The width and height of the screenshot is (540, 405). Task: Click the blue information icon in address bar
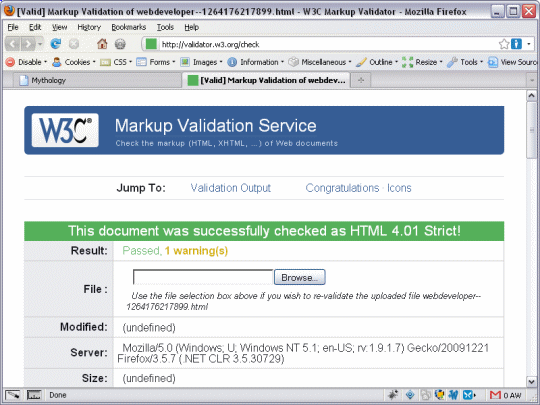click(516, 44)
